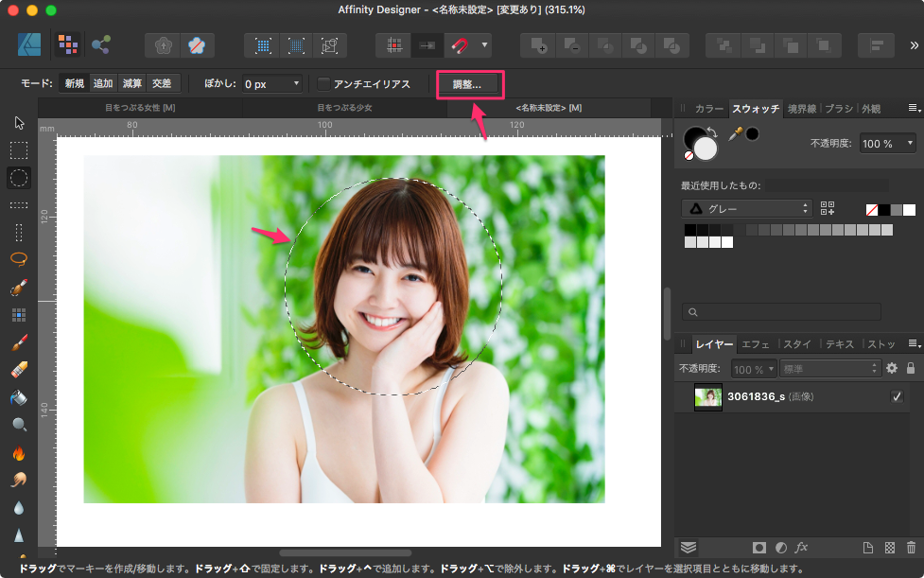Set selection mode to 追加

click(103, 84)
